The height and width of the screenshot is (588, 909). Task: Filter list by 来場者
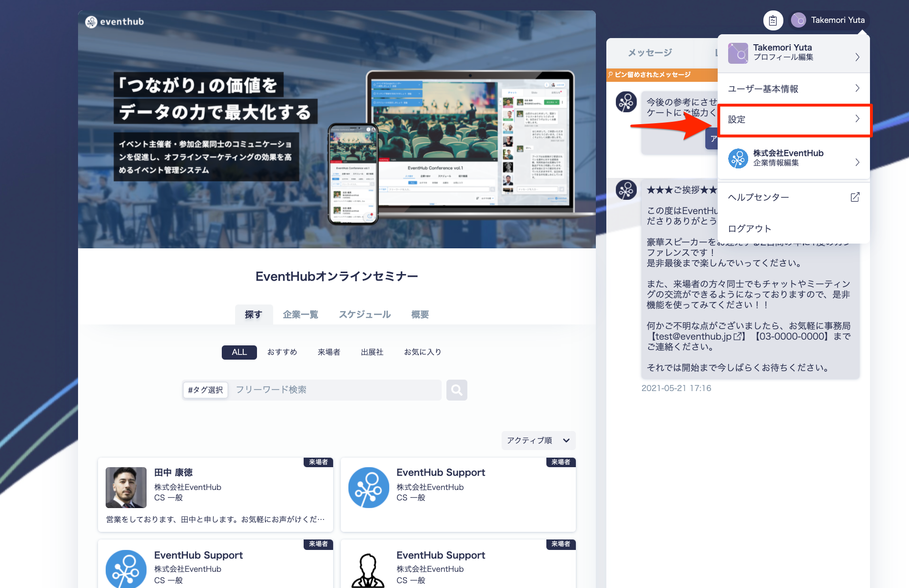(329, 352)
